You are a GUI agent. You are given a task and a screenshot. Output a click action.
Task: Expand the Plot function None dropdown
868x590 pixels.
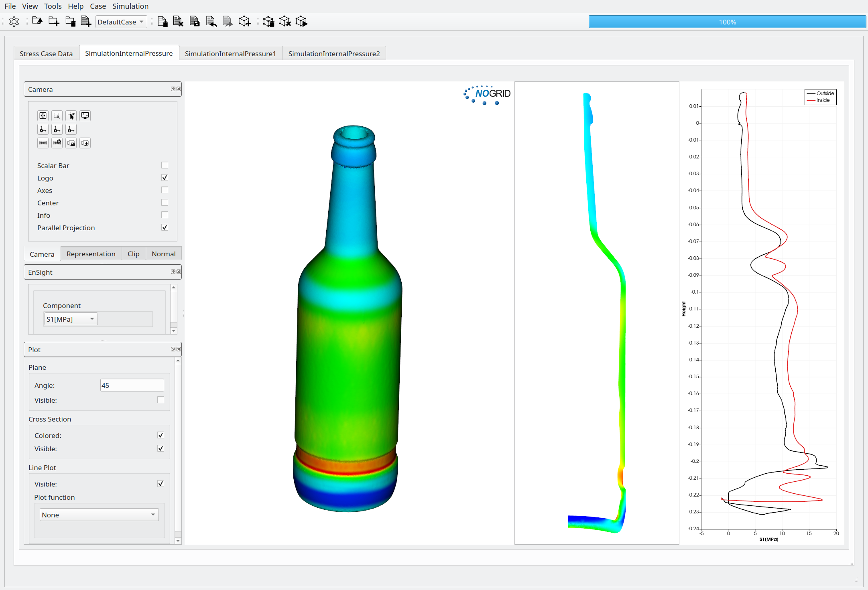click(x=99, y=515)
